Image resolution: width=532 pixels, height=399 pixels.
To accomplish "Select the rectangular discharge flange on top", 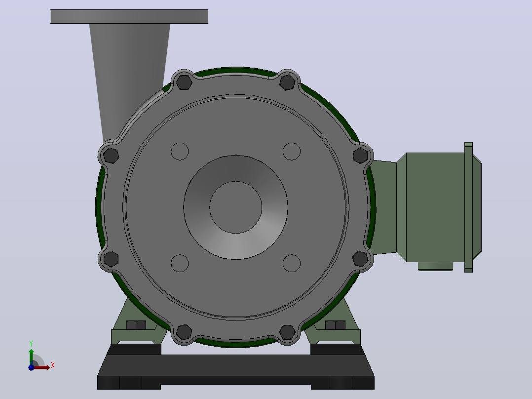I will click(x=129, y=17).
